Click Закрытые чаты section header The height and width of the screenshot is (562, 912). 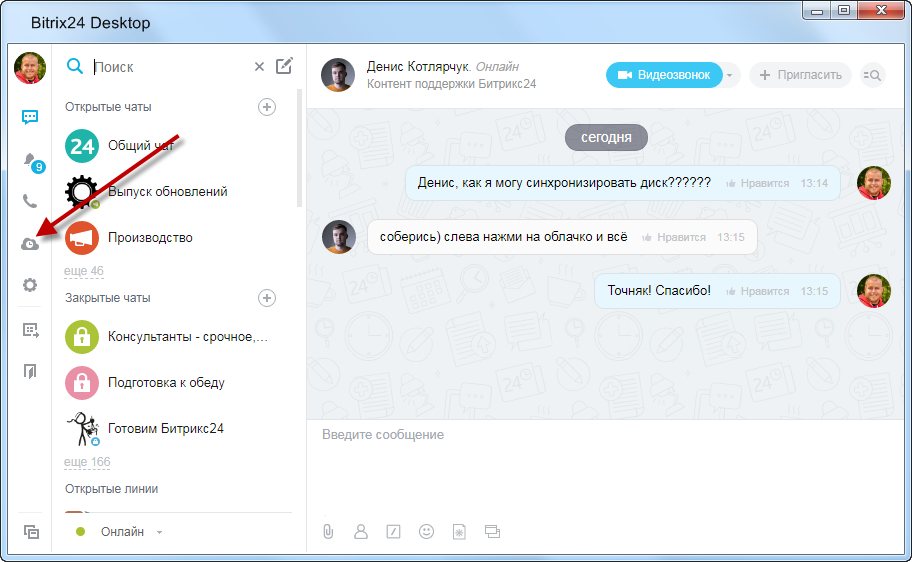pyautogui.click(x=108, y=298)
